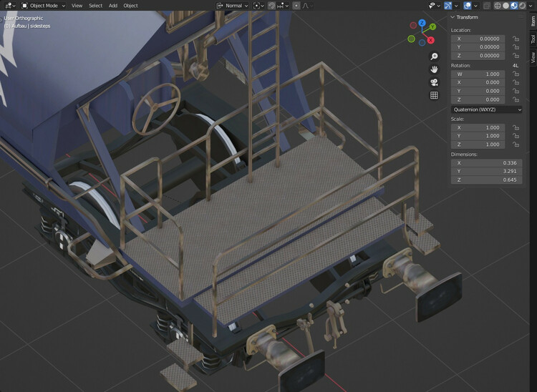Lock the Location Z value
The width and height of the screenshot is (537, 392).
(x=516, y=55)
